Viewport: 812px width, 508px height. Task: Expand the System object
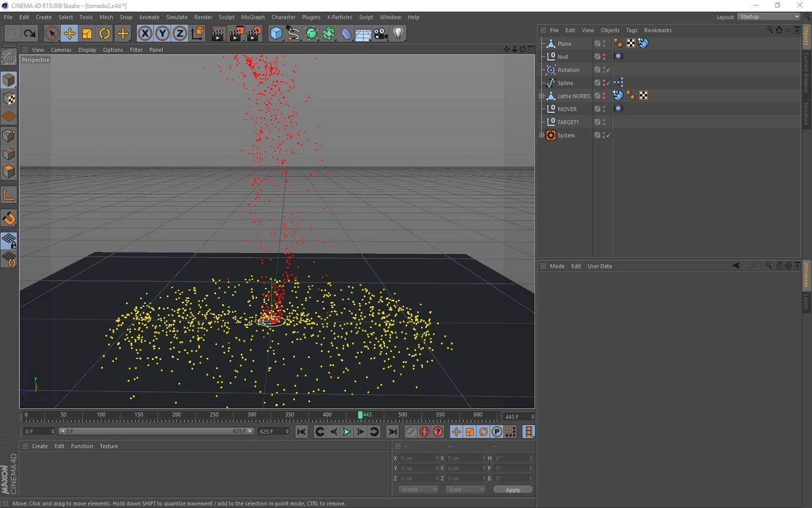coord(542,135)
